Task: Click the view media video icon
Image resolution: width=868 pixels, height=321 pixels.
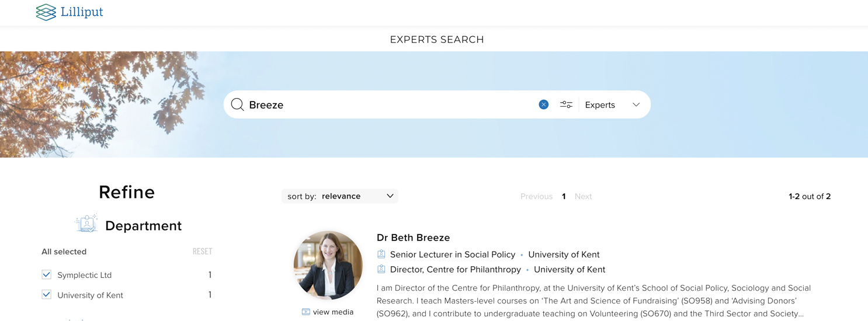Action: [305, 312]
